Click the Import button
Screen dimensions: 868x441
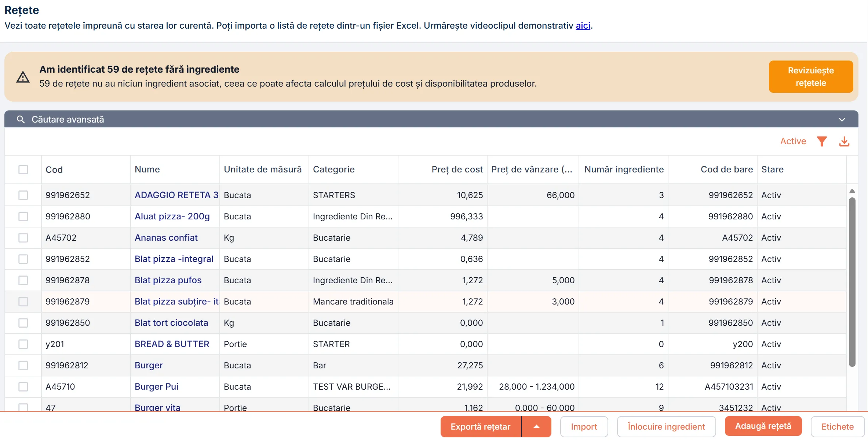(584, 426)
